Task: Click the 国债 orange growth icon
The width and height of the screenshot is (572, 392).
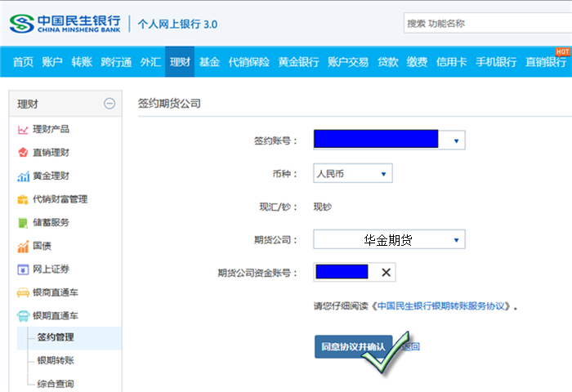Action: (23, 246)
